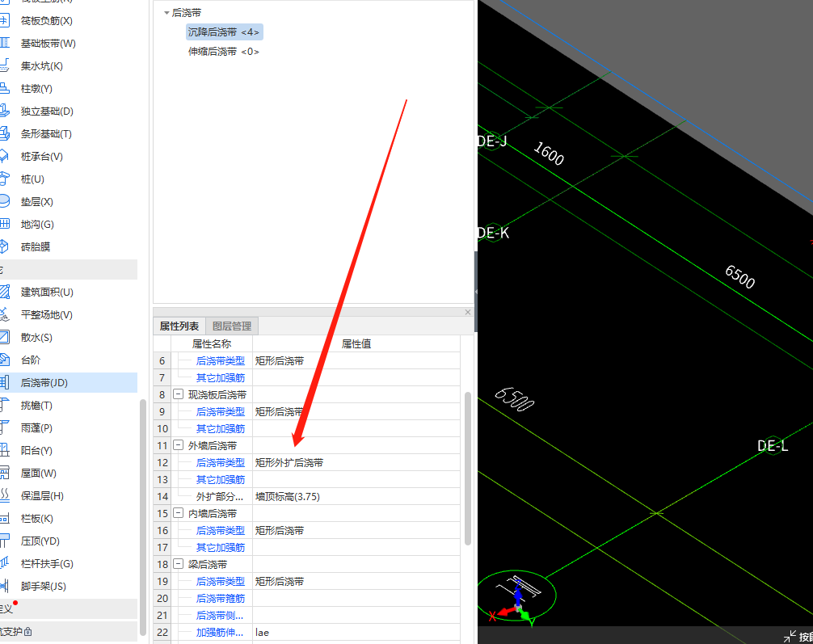Viewport: 813px width, 644px height.
Task: Select 砖胎膜 icon
Action: [4, 246]
